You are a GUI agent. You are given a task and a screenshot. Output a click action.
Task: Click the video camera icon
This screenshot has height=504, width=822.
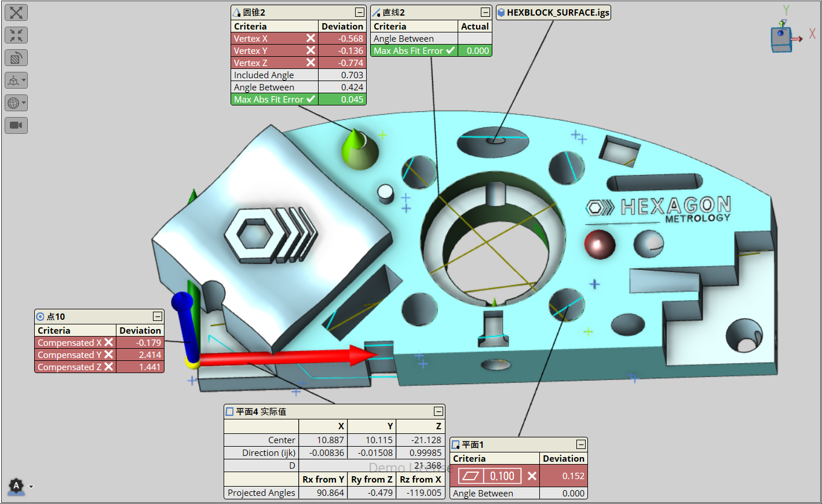(16, 125)
